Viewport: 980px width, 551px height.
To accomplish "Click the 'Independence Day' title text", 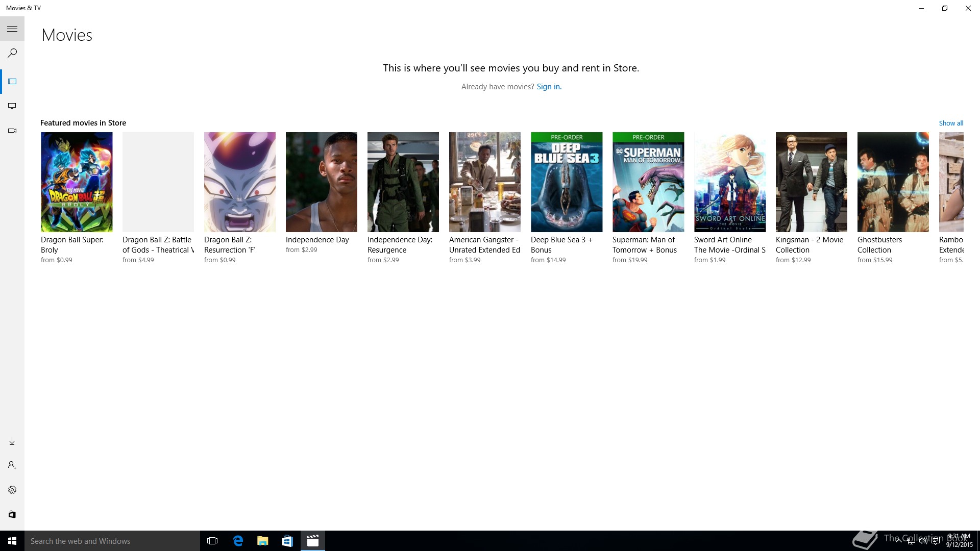I will coord(317,240).
